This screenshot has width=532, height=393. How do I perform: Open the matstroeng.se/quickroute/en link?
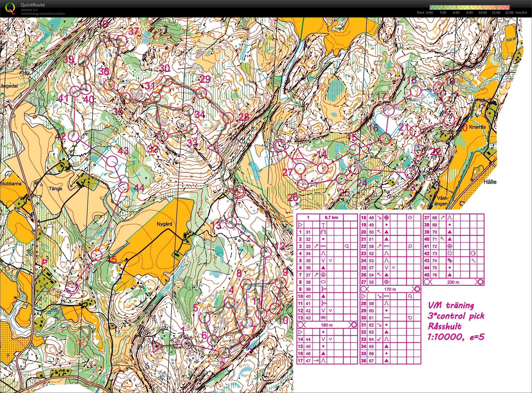tap(43, 14)
